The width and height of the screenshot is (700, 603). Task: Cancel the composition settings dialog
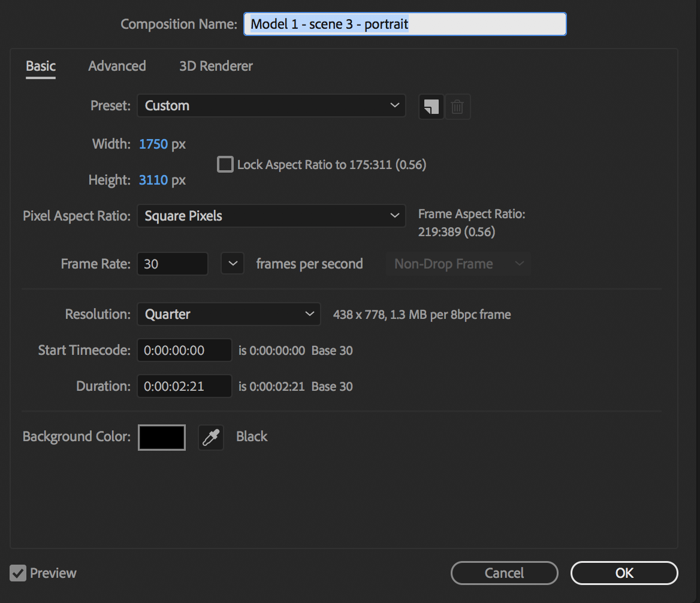pos(504,573)
